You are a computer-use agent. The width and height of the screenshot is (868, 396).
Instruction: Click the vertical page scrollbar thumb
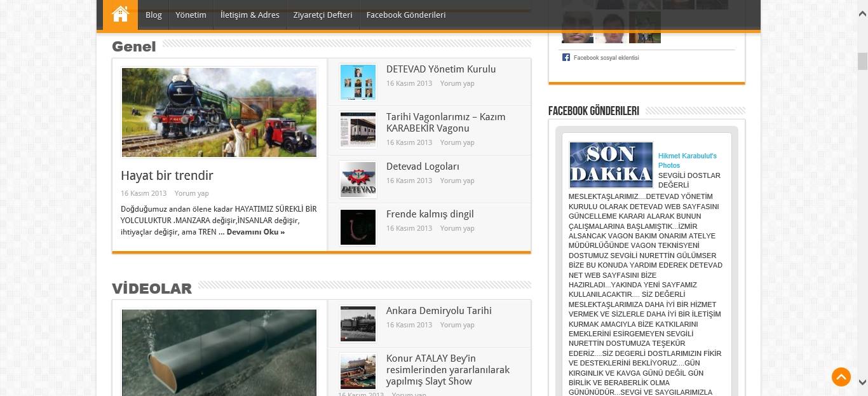tap(862, 61)
